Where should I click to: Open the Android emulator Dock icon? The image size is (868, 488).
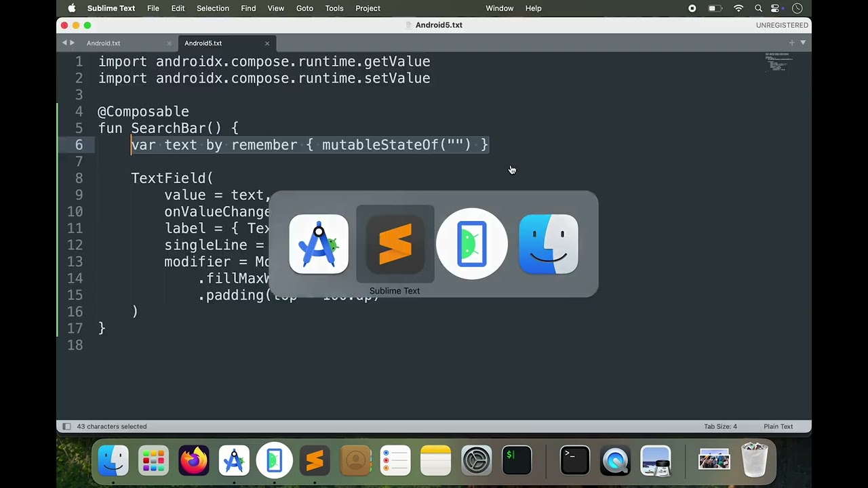click(275, 461)
